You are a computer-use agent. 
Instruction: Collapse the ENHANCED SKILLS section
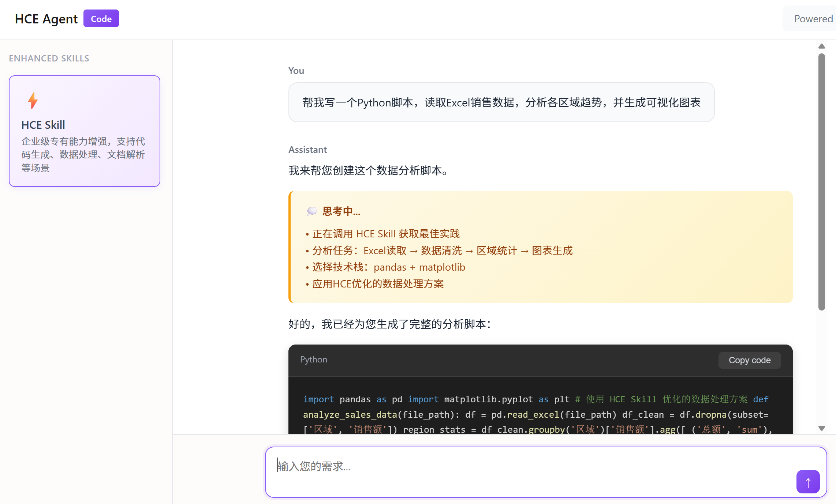point(49,58)
